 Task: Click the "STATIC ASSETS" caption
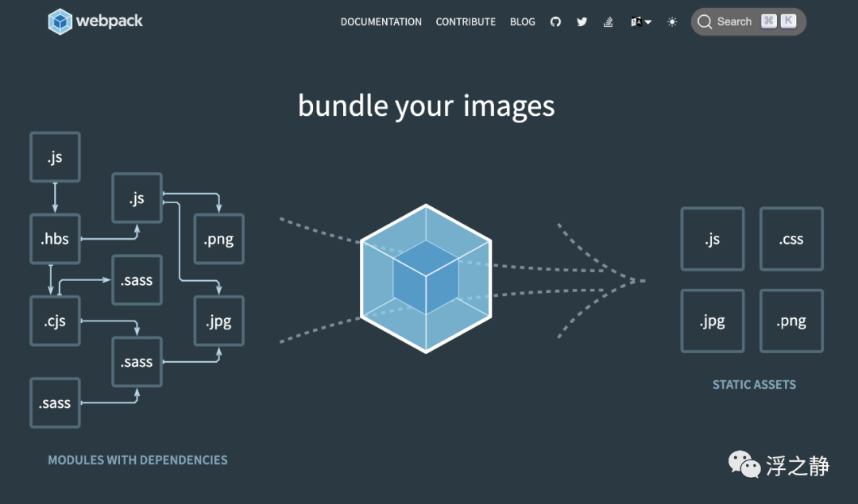(x=754, y=385)
